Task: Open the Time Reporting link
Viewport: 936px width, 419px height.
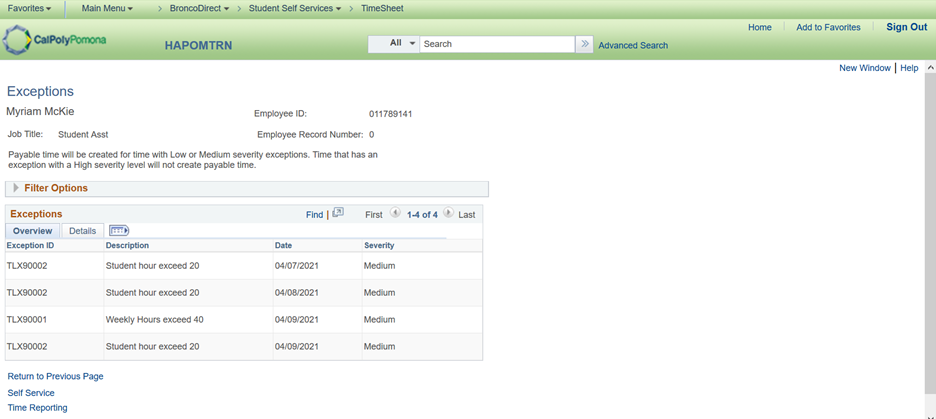Action: 37,408
